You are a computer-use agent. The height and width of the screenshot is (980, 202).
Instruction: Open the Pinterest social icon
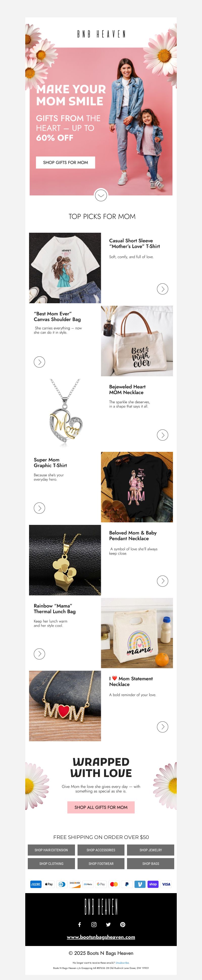(x=123, y=924)
